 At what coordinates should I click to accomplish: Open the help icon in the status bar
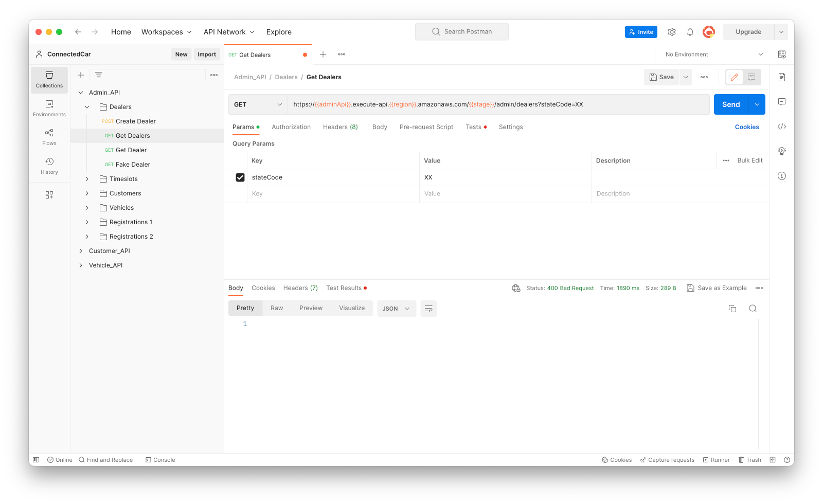click(x=787, y=460)
